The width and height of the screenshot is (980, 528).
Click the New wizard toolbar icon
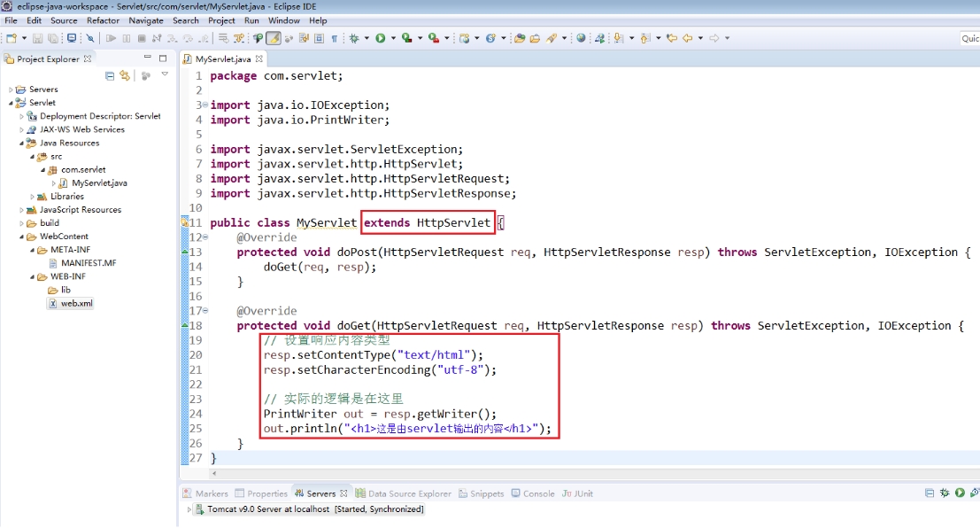[12, 38]
